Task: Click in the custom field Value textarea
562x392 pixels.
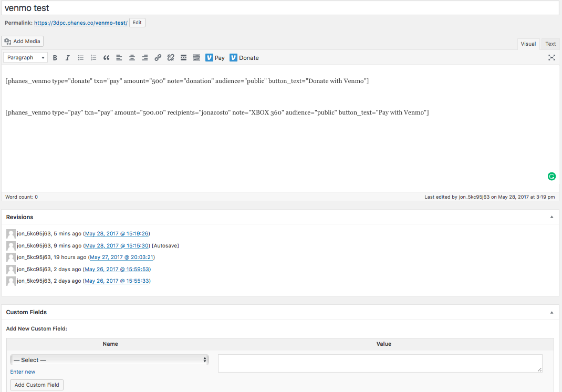Action: (380, 363)
